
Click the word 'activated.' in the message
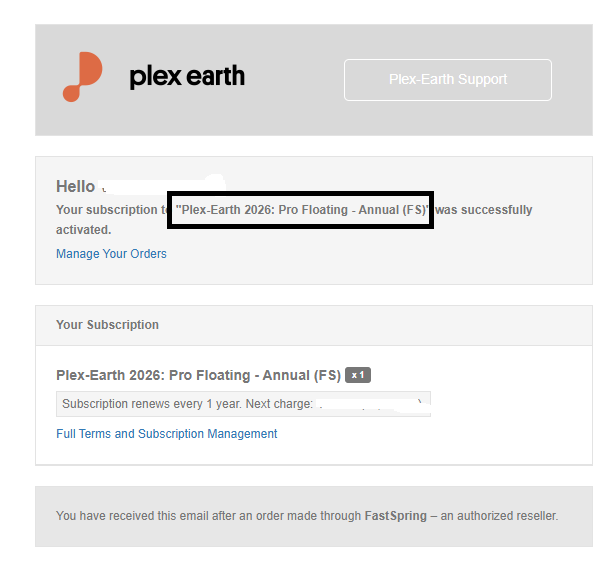click(84, 230)
